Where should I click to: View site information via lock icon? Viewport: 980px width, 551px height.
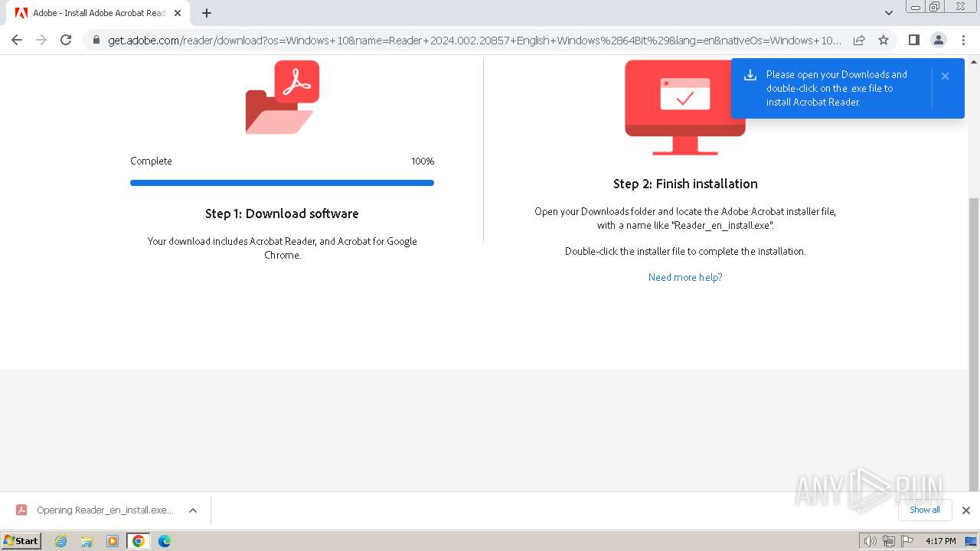pos(96,41)
